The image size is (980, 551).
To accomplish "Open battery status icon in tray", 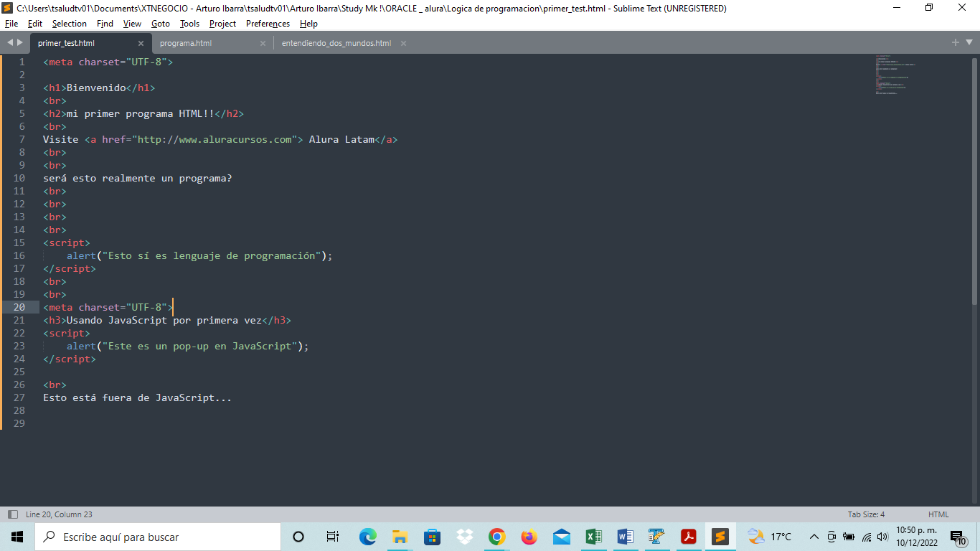I will [x=849, y=537].
